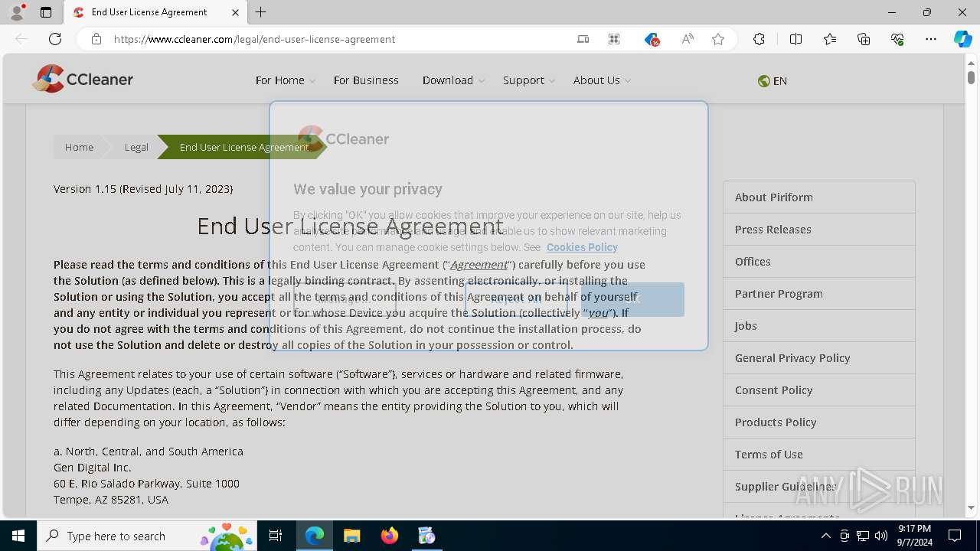980x551 pixels.
Task: Expand the About Us dropdown menu
Action: (x=603, y=80)
